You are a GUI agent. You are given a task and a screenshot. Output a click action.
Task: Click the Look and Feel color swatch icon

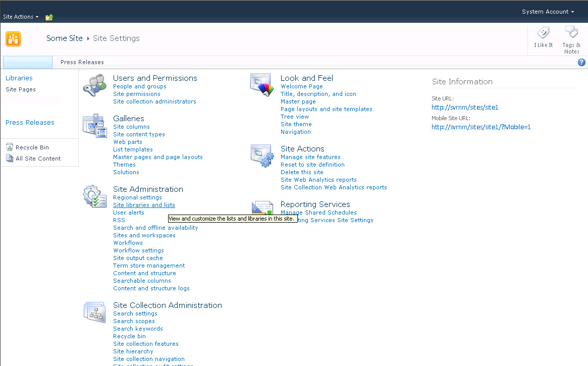click(x=262, y=85)
